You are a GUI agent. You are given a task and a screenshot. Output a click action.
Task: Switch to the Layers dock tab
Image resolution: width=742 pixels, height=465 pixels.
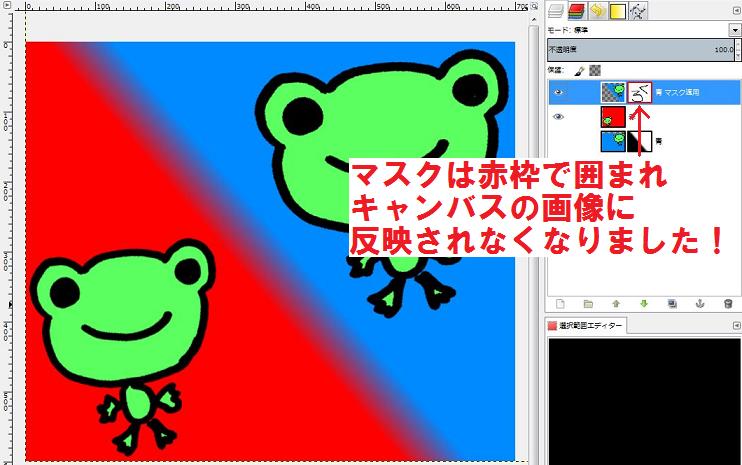pyautogui.click(x=556, y=10)
